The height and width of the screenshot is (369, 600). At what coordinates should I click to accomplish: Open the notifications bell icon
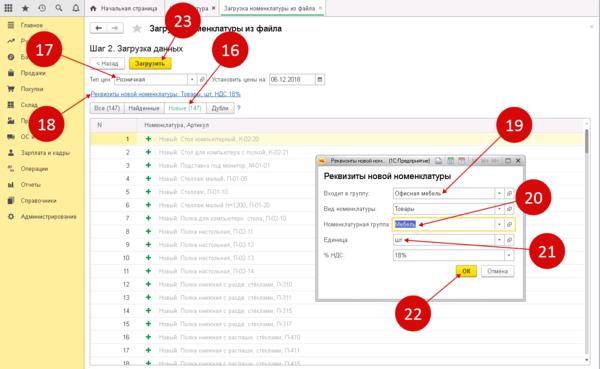(76, 8)
